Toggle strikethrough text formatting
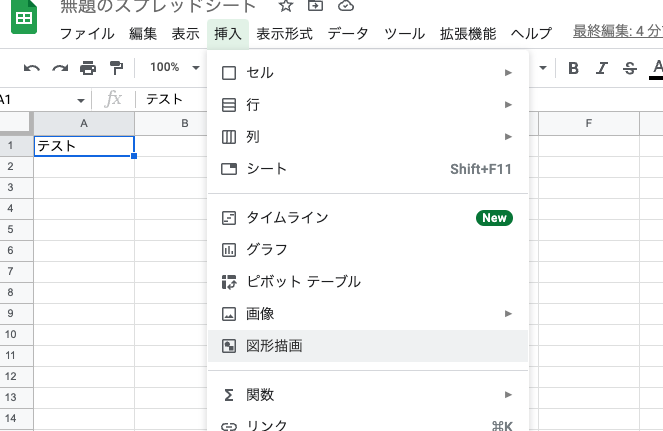Viewport: 663px width, 431px height. pos(630,69)
